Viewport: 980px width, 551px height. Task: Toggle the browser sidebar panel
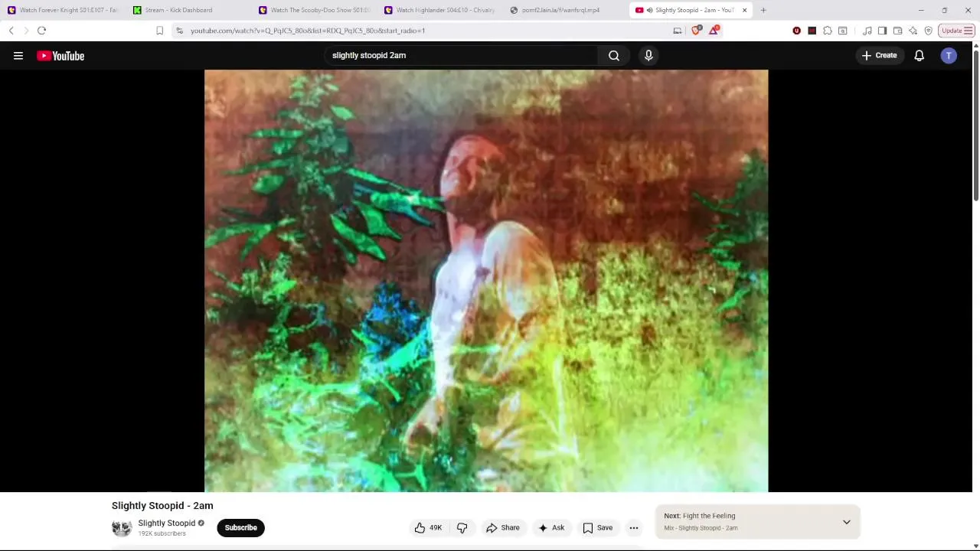click(x=882, y=31)
